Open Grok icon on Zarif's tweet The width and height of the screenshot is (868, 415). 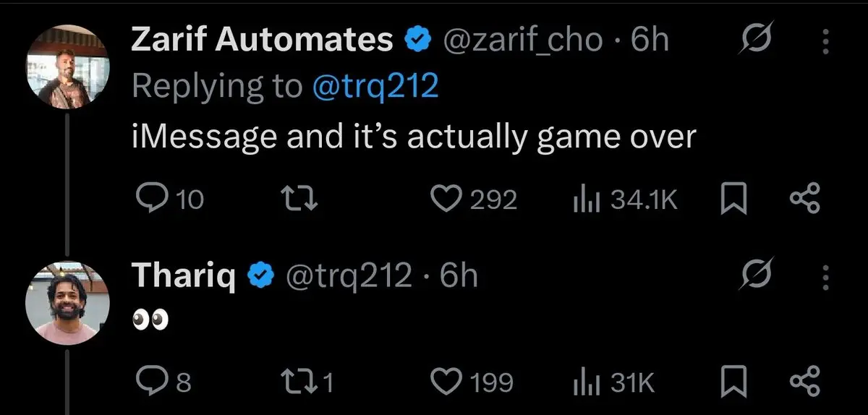point(754,41)
